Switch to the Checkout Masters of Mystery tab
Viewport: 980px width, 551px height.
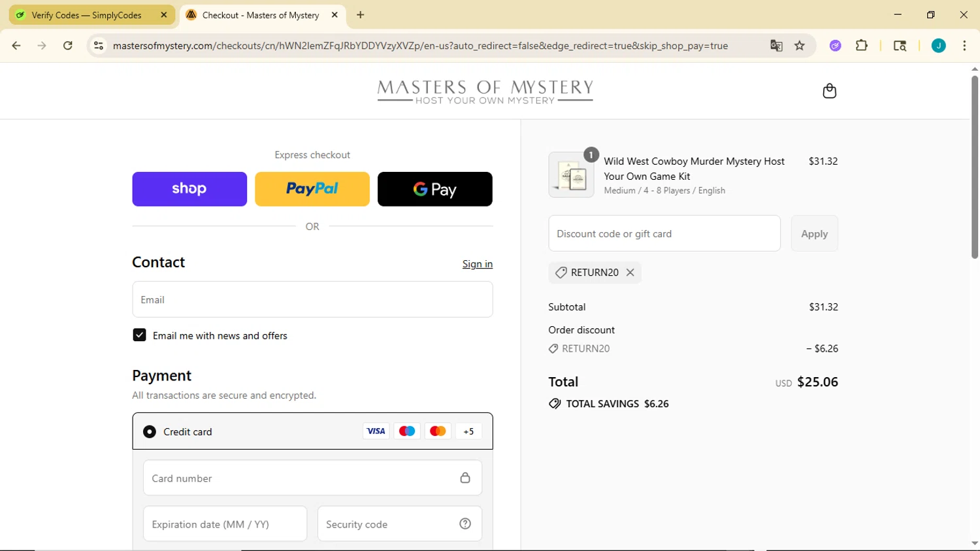tap(260, 15)
